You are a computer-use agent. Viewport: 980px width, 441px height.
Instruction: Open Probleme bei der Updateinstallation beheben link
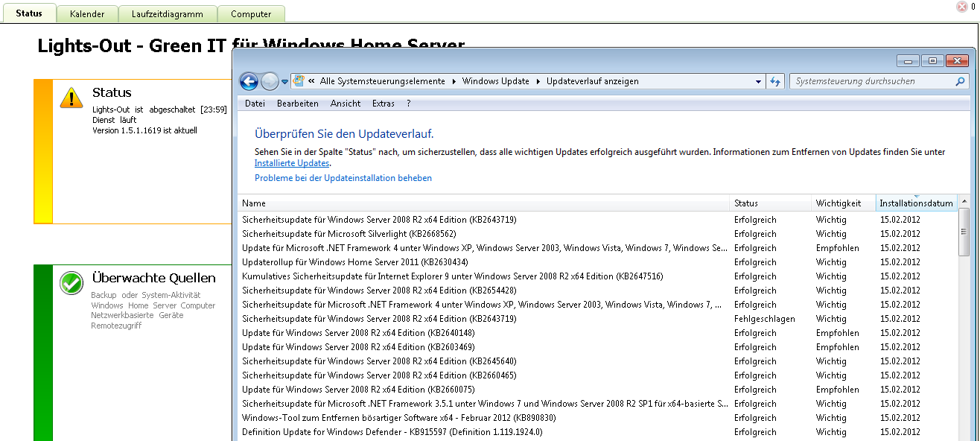tap(343, 178)
